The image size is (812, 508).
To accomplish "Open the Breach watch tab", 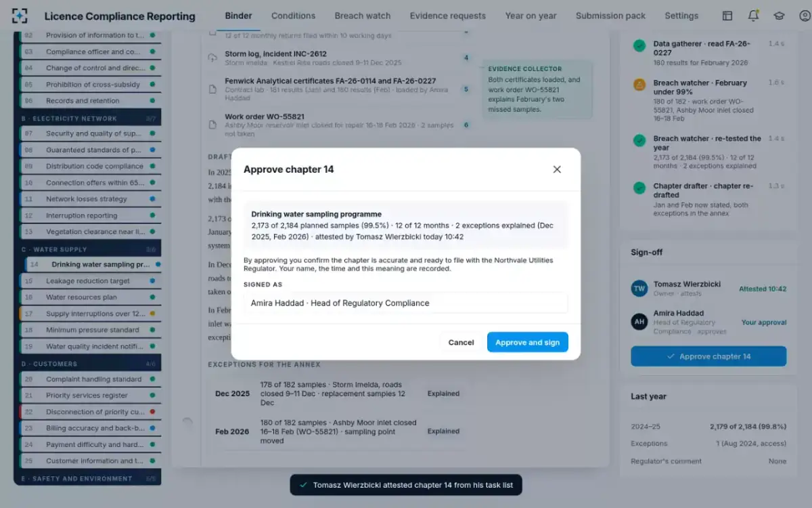I will coord(363,16).
